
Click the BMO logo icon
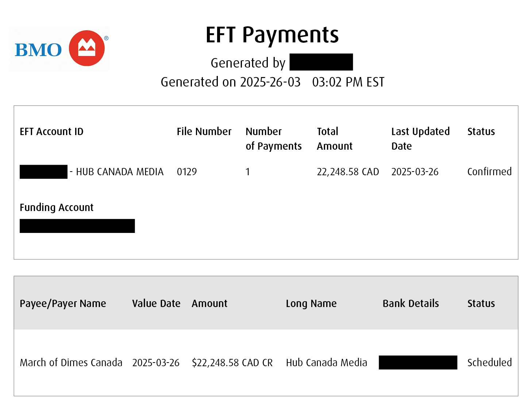click(x=87, y=48)
